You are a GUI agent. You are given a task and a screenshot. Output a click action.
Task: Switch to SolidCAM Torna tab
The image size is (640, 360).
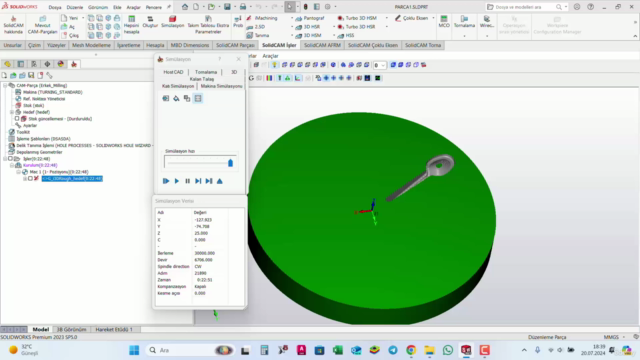[423, 45]
